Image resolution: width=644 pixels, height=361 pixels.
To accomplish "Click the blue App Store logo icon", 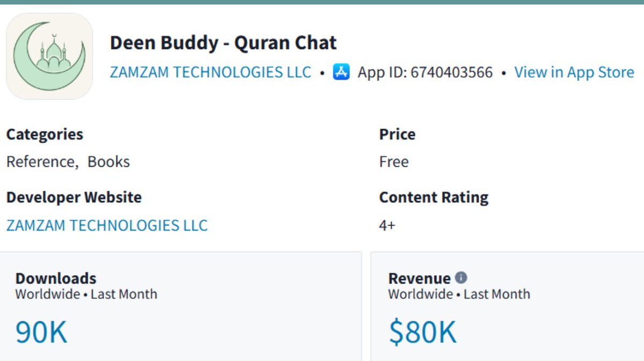I will point(341,72).
